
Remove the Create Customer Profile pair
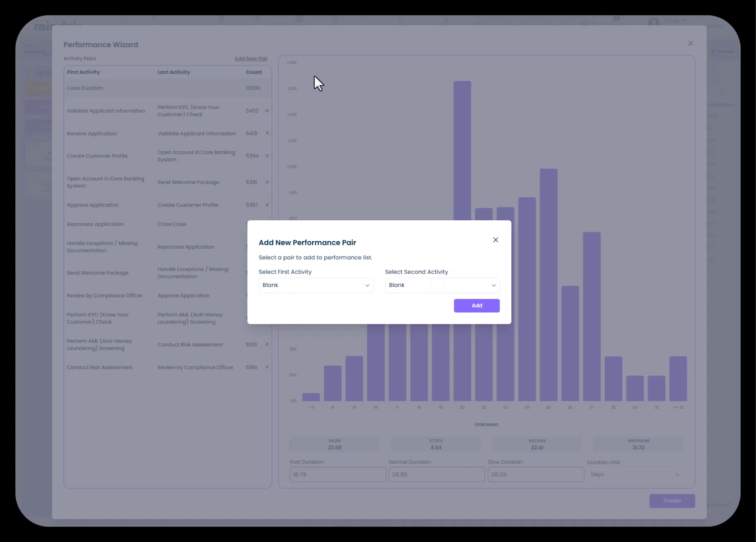click(267, 156)
